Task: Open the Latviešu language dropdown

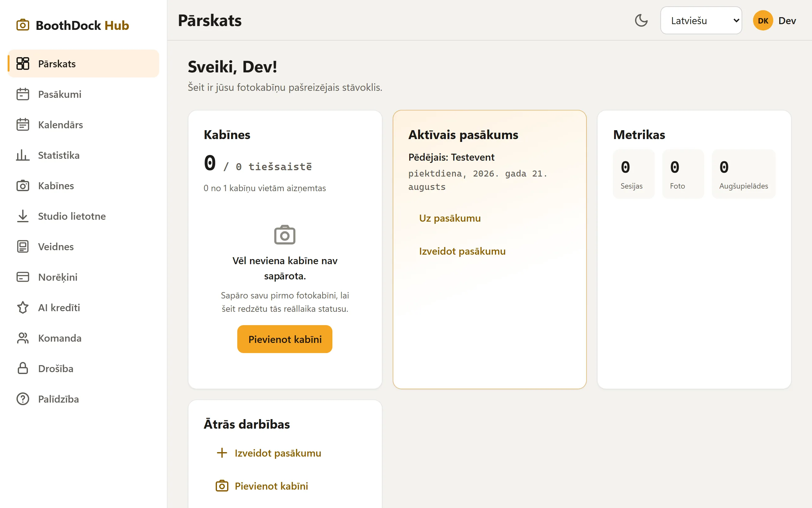Action: [701, 21]
